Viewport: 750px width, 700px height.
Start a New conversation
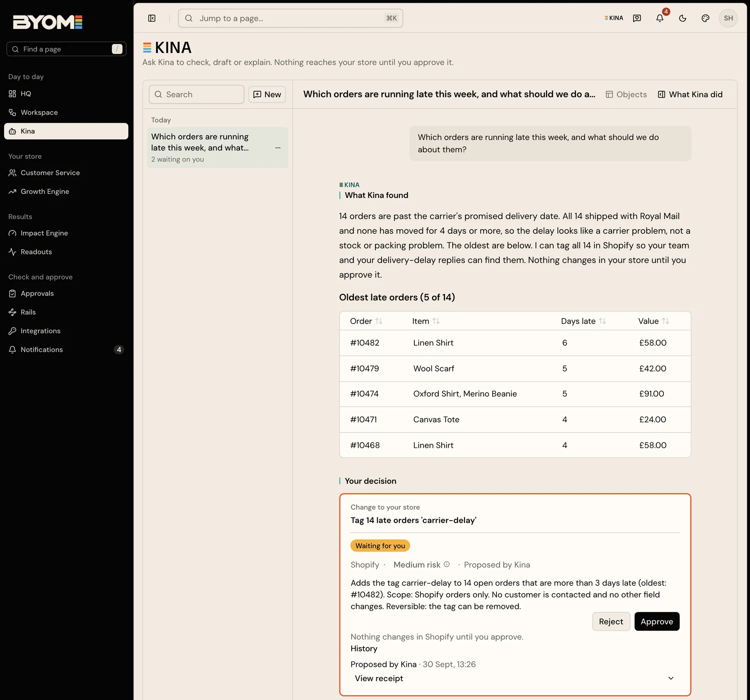point(267,94)
